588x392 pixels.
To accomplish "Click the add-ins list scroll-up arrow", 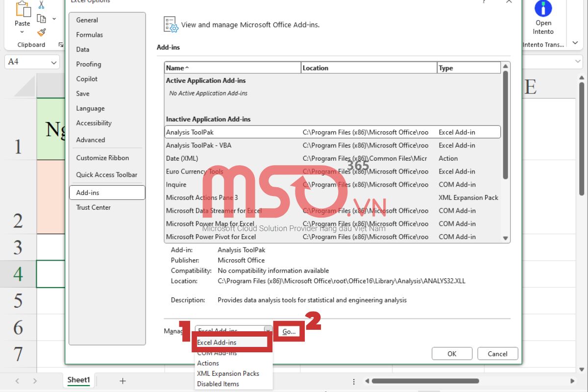I will pyautogui.click(x=506, y=66).
